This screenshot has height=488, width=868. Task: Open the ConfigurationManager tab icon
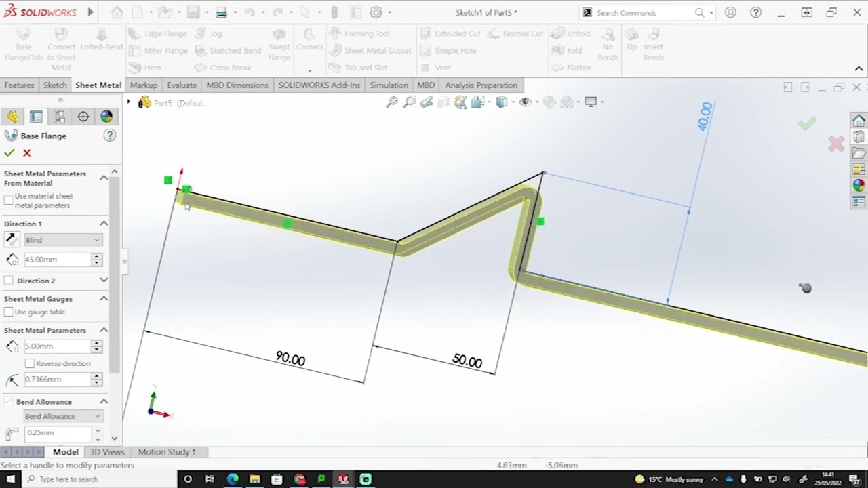60,117
